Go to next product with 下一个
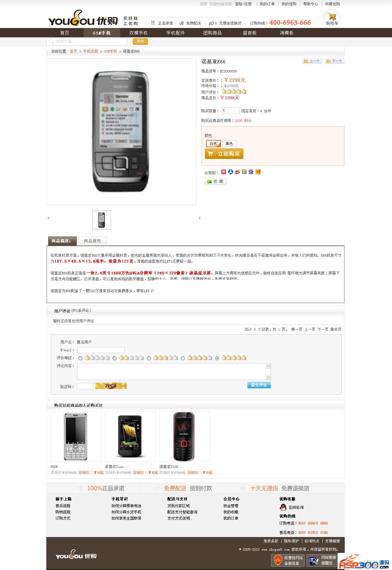The height and width of the screenshot is (570, 392). coord(334,61)
